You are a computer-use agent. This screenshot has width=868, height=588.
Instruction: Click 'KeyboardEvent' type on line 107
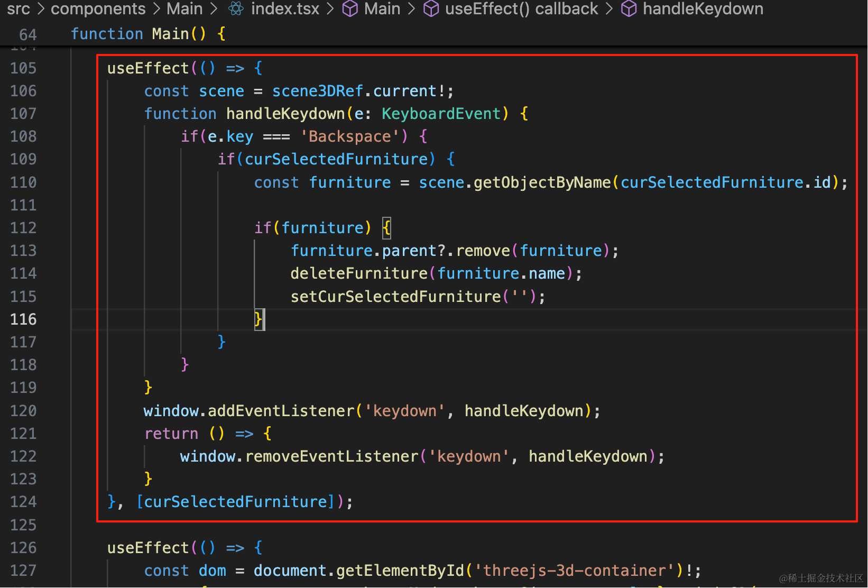[x=441, y=114]
